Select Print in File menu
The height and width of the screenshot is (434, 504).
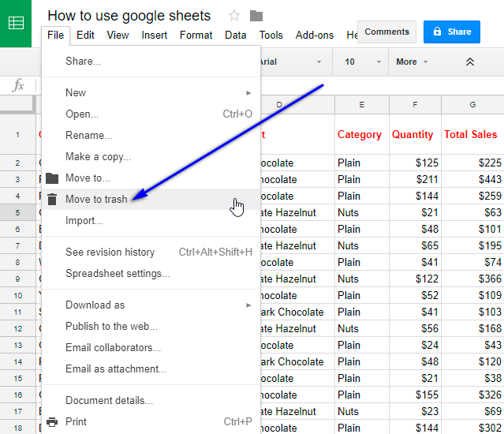click(x=151, y=421)
